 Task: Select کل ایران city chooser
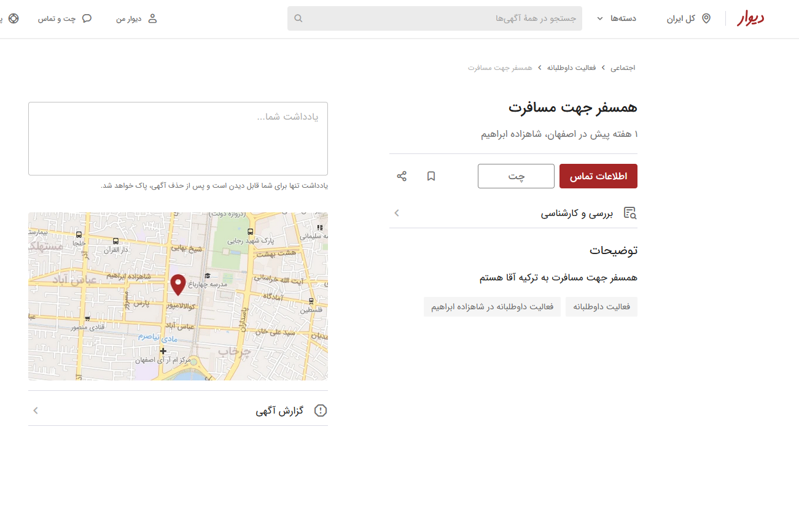tap(688, 18)
